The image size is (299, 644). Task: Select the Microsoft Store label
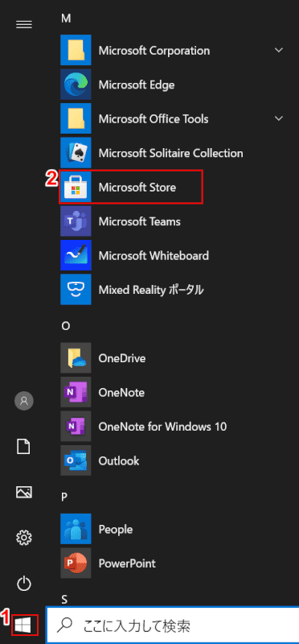coord(137,188)
